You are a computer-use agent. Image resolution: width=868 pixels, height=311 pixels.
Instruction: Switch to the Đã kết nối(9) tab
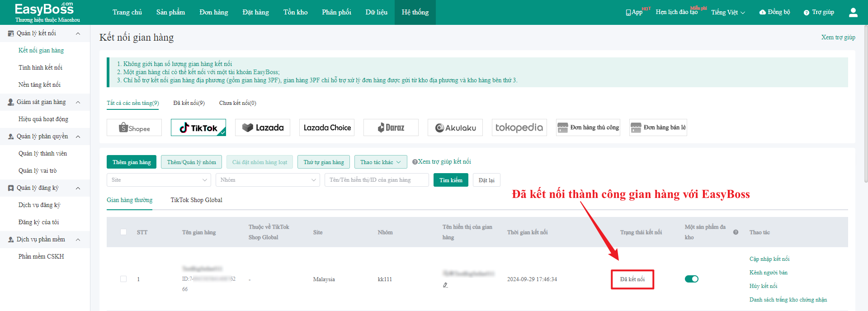[x=189, y=103]
